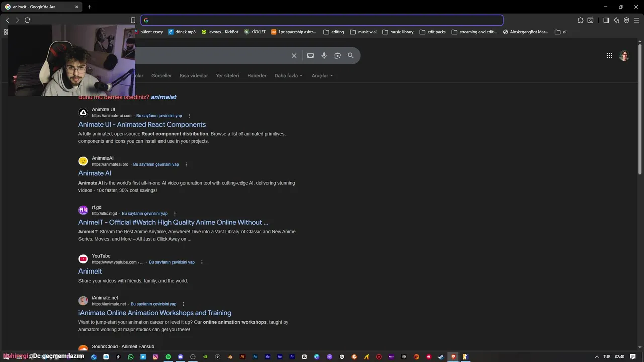The height and width of the screenshot is (362, 644).
Task: Open the browser main hamburger menu
Action: click(x=636, y=20)
